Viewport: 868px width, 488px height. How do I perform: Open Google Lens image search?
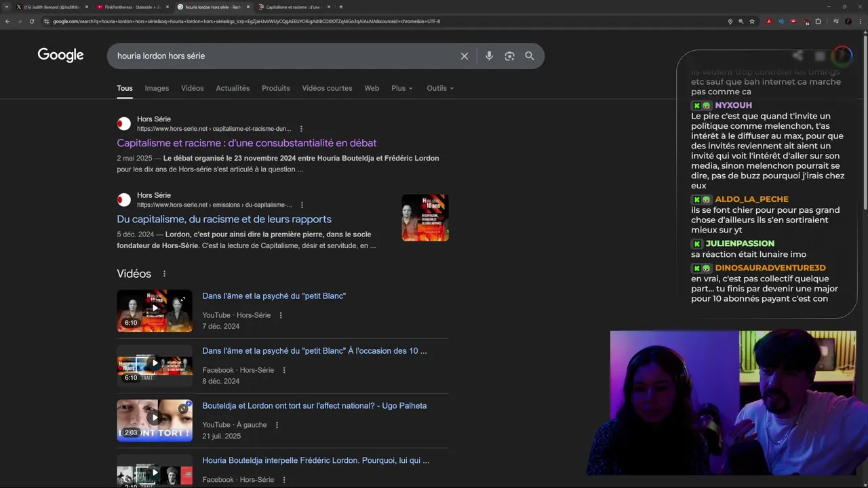click(x=509, y=56)
